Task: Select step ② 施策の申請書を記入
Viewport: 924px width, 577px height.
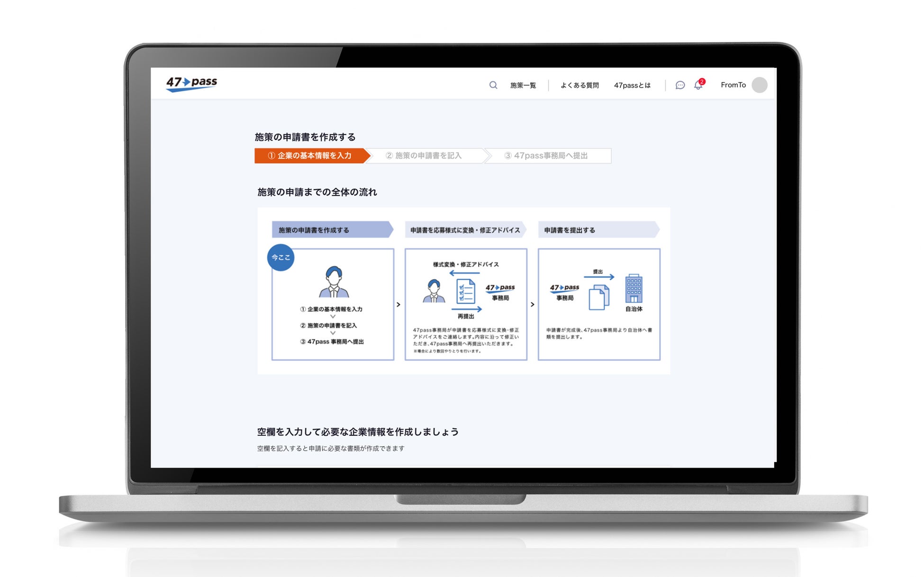Action: [423, 156]
